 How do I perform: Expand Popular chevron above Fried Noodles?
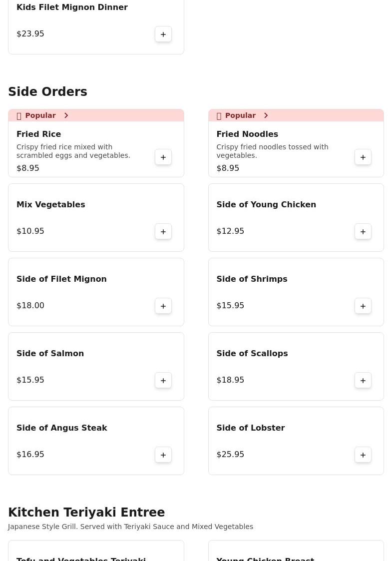pos(266,115)
